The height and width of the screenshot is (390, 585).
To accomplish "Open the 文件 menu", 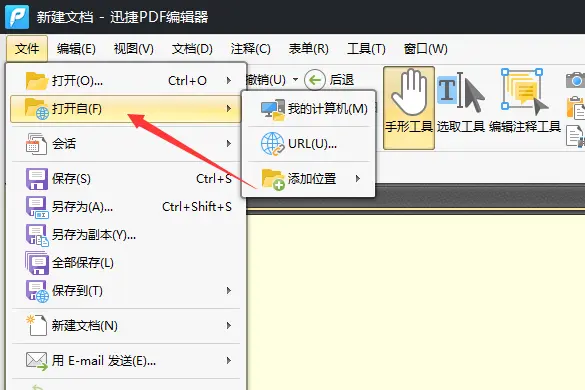I will pos(27,49).
